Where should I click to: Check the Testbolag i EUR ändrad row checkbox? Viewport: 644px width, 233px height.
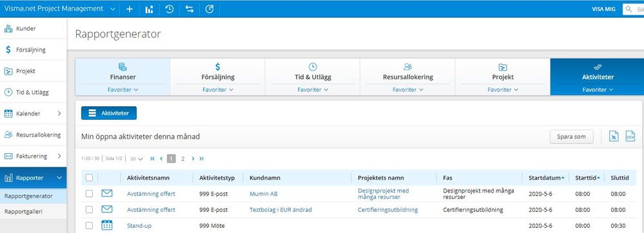[x=89, y=210]
